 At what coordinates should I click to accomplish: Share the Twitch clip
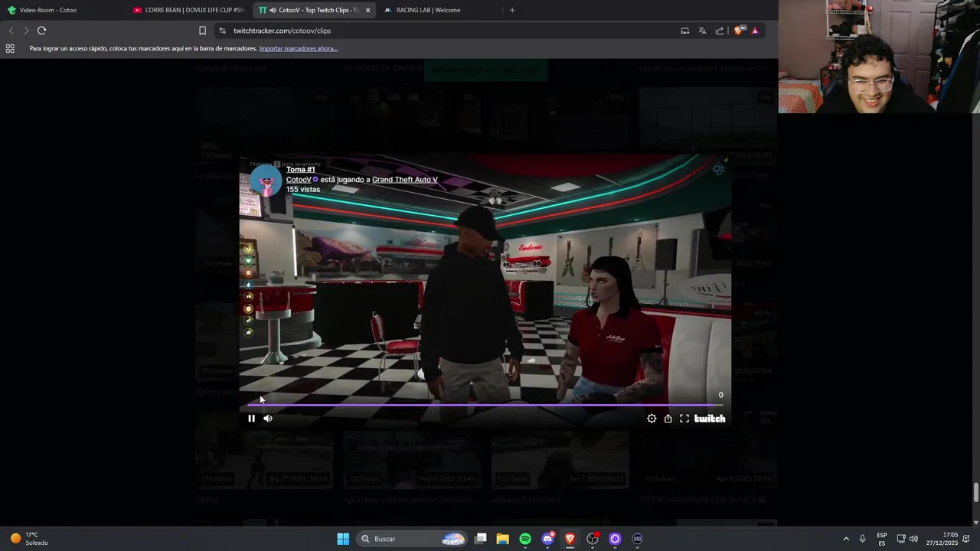point(668,419)
